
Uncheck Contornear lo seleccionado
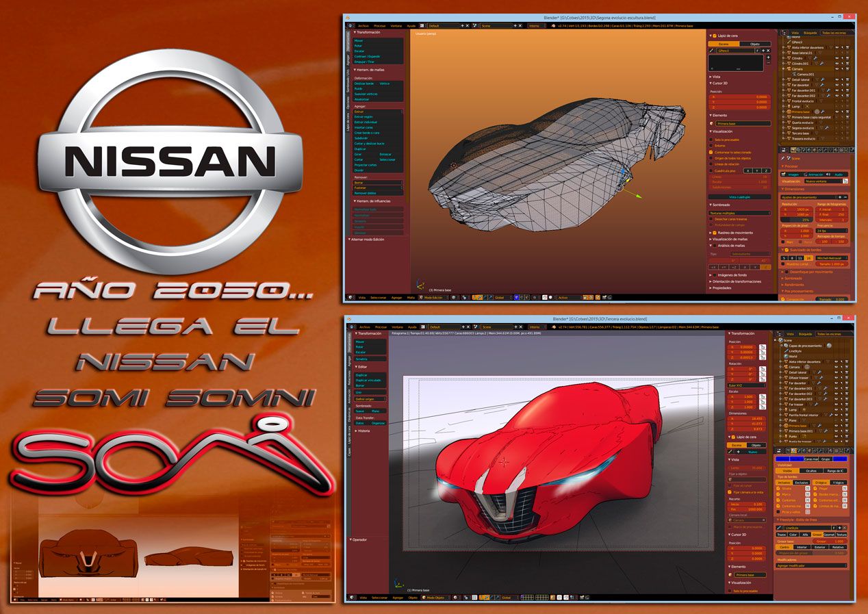(x=712, y=152)
